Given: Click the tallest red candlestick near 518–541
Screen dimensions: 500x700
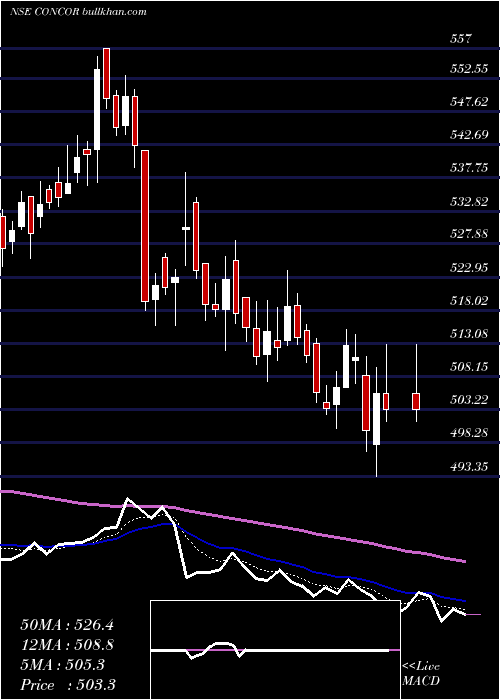Looking at the screenshot, I should [145, 226].
